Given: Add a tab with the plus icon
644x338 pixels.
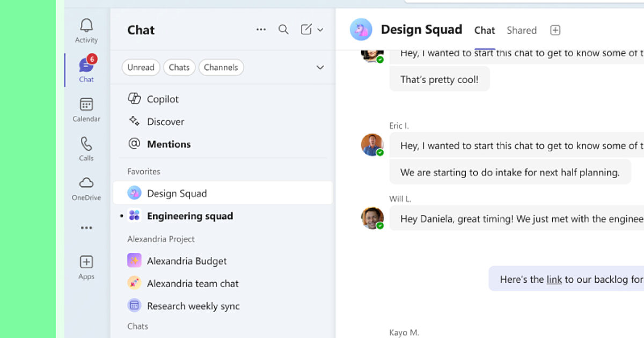Looking at the screenshot, I should [x=555, y=30].
